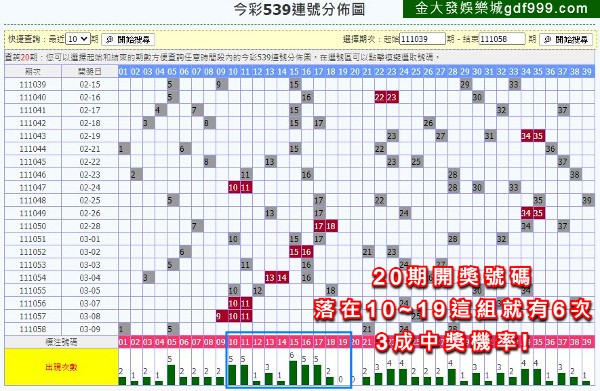Screen dimensions: 600x391
Task: Click the period column header
Action: click(33, 72)
